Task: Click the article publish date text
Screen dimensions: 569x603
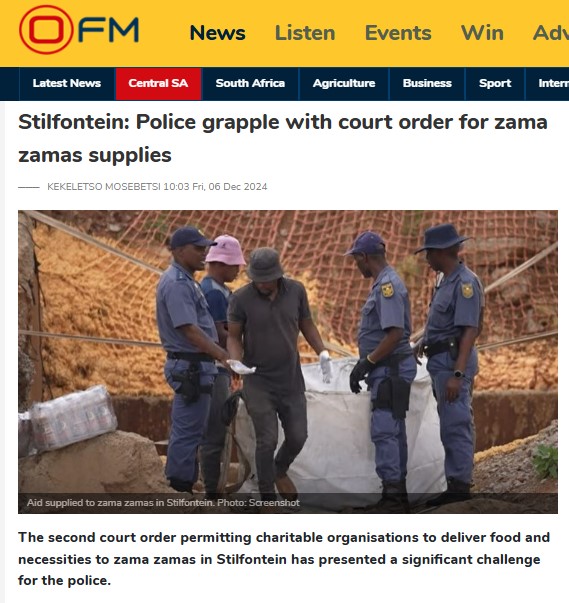Action: point(215,187)
